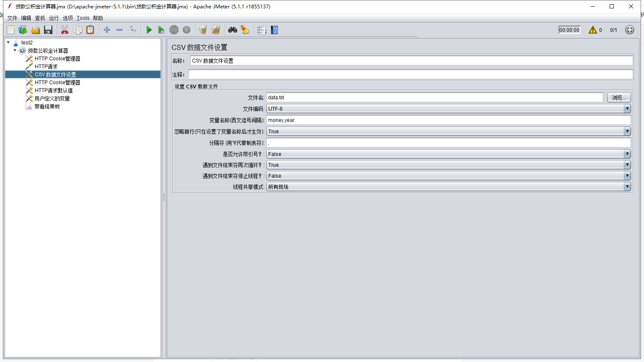Click the Copy icon in toolbar

click(78, 30)
